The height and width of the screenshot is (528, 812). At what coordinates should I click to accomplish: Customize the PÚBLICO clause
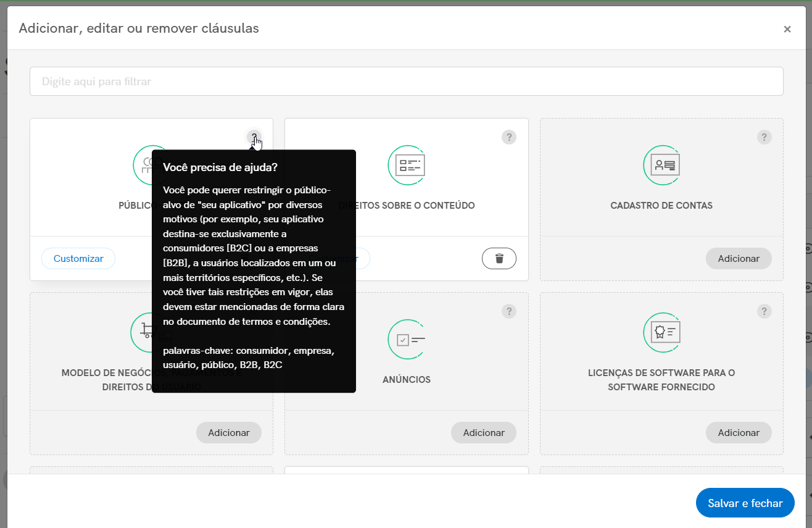(78, 258)
